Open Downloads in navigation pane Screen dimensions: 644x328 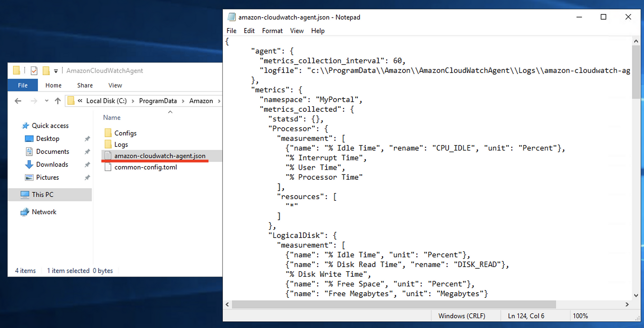click(52, 165)
